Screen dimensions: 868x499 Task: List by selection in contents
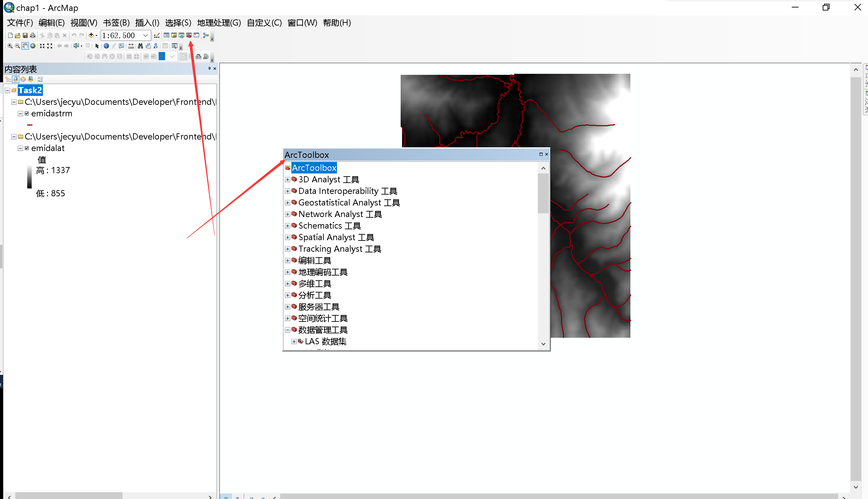point(31,79)
